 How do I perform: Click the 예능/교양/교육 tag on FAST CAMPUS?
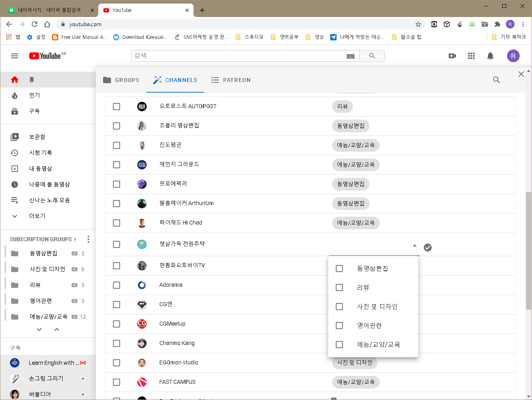click(356, 382)
